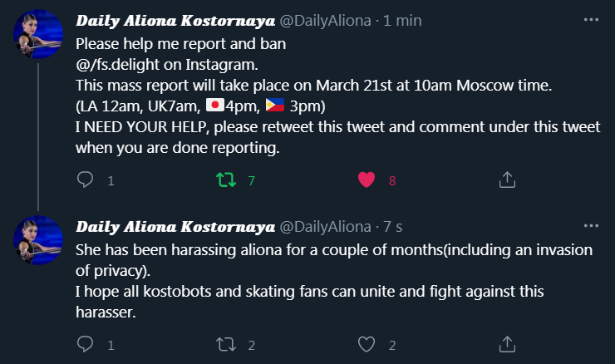Share the second tweet

pos(506,344)
